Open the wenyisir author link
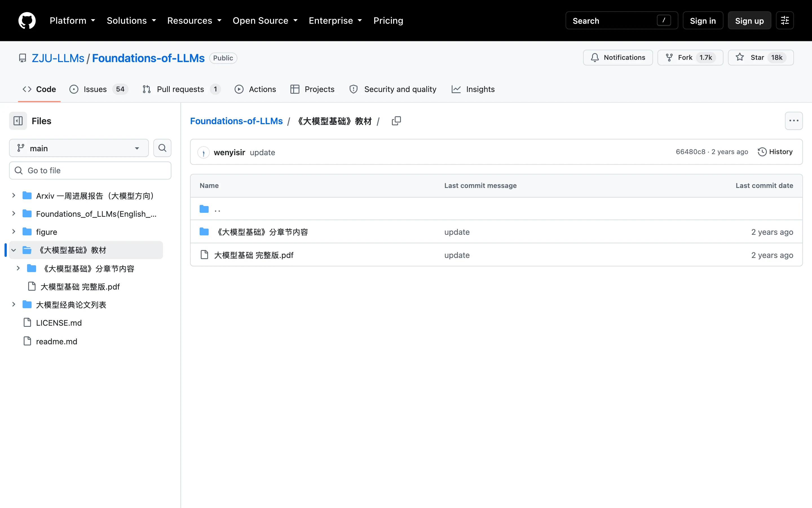The height and width of the screenshot is (508, 812). [230, 152]
